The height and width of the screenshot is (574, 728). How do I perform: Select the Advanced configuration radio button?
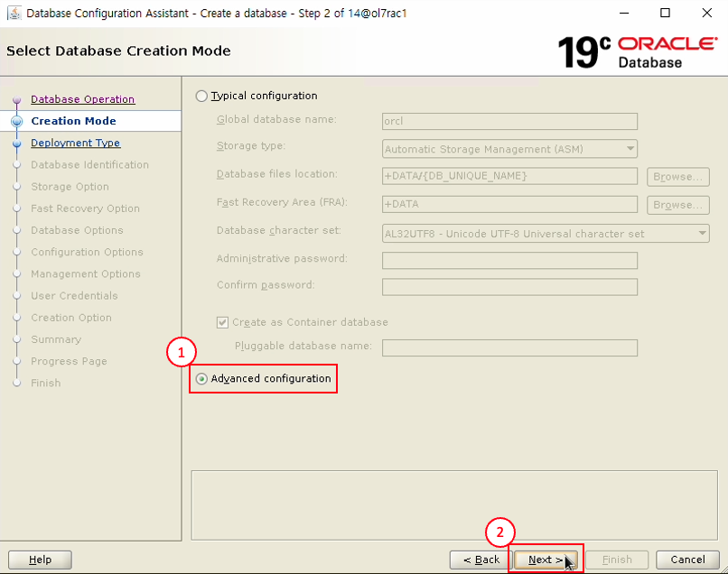tap(201, 379)
